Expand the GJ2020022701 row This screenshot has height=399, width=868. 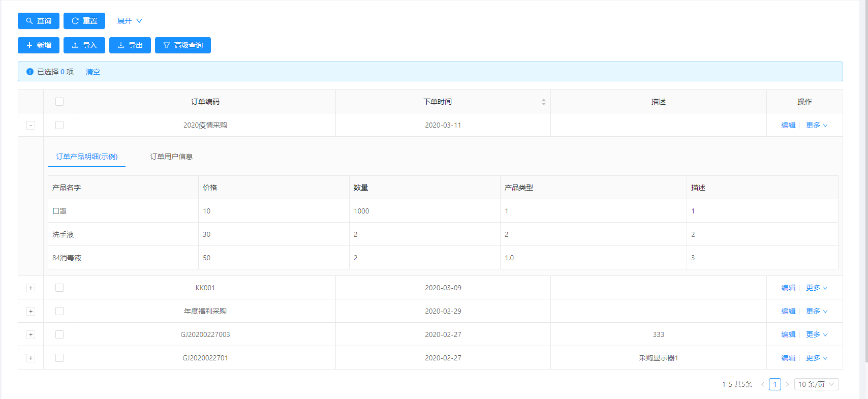coord(30,358)
